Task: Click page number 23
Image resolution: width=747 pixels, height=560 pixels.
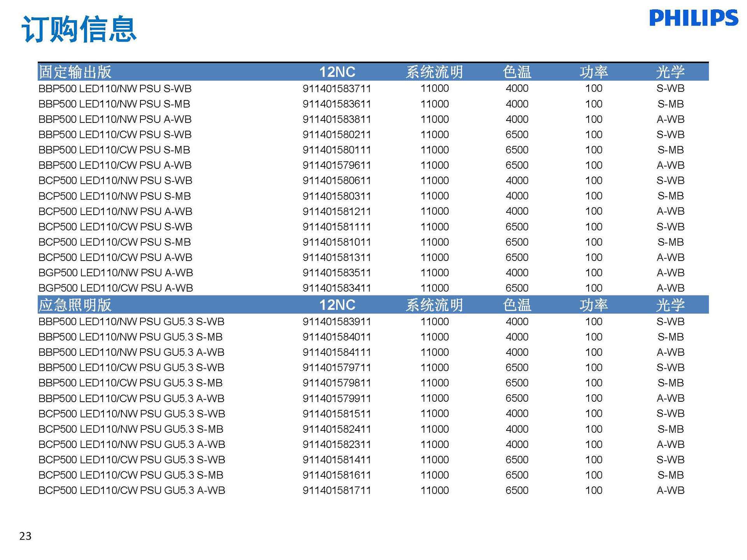Action: point(25,536)
